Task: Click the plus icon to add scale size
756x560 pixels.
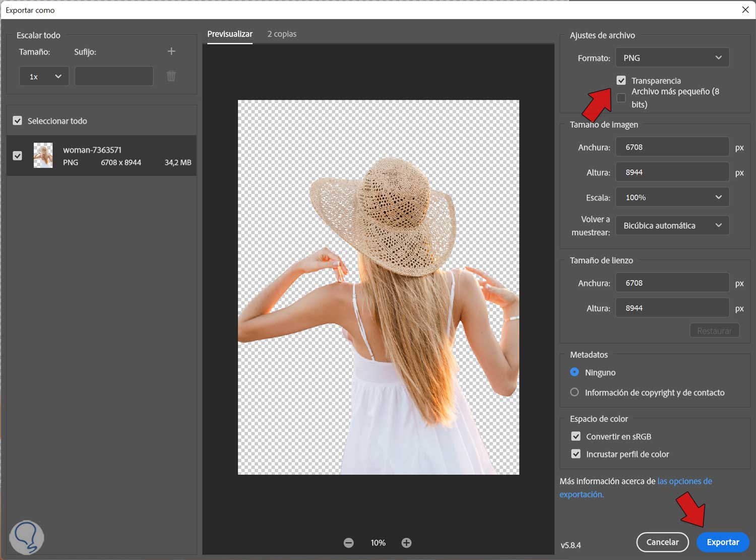Action: pyautogui.click(x=171, y=51)
